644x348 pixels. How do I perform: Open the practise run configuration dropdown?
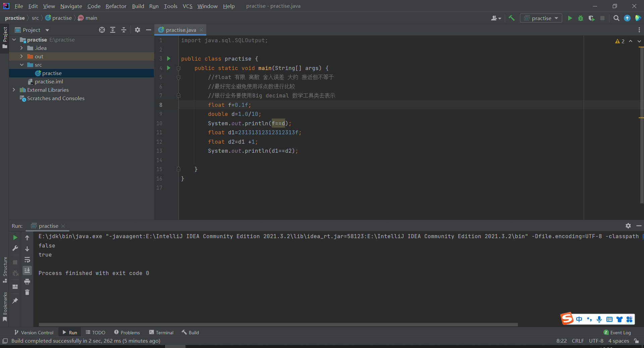[x=541, y=18]
